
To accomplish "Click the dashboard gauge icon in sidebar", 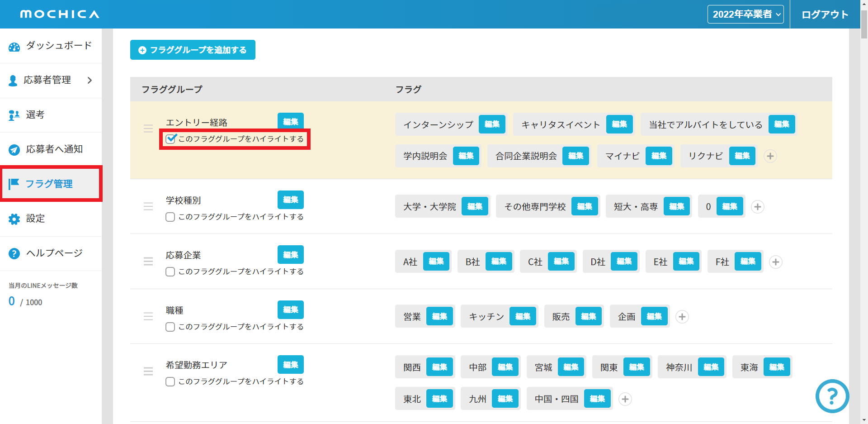I will click(14, 47).
